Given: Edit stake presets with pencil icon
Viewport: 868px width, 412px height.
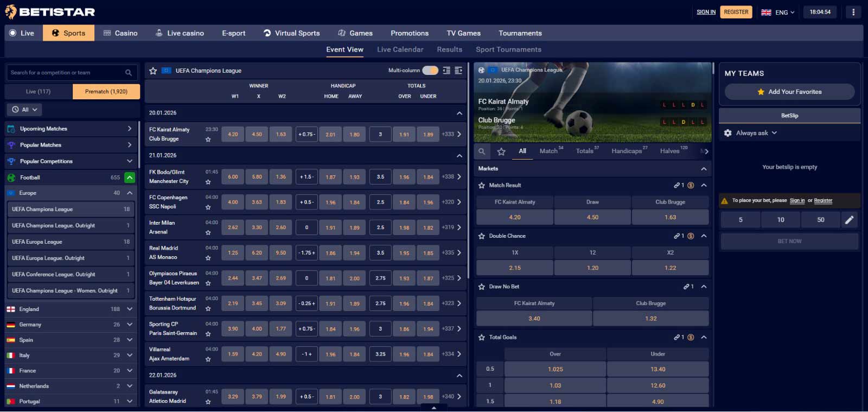Looking at the screenshot, I should tap(850, 220).
